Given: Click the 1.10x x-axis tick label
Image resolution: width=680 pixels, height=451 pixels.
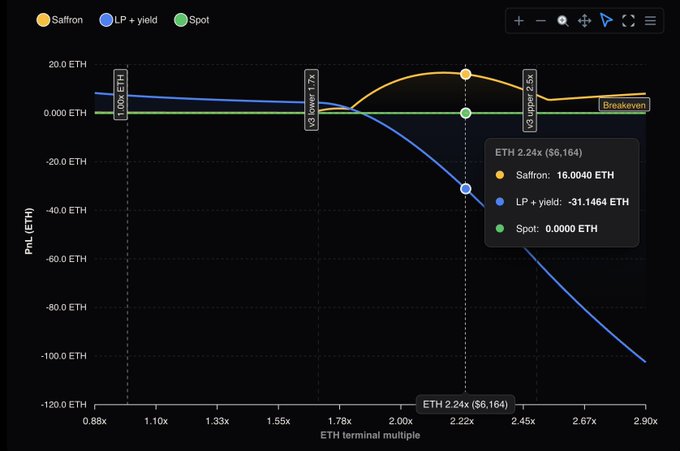Looking at the screenshot, I should pyautogui.click(x=156, y=421).
